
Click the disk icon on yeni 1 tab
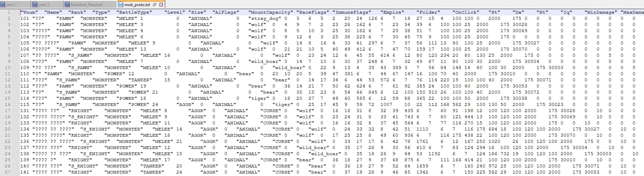3,5
